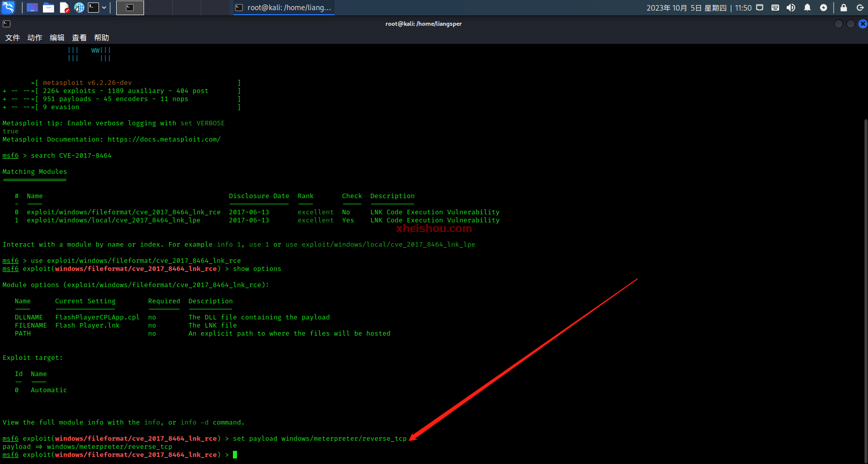Maximize the terminal window
This screenshot has height=464, width=868.
coord(851,24)
